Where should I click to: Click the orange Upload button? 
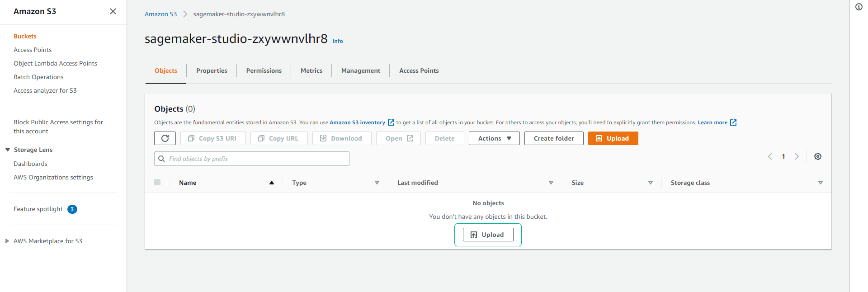pos(613,138)
